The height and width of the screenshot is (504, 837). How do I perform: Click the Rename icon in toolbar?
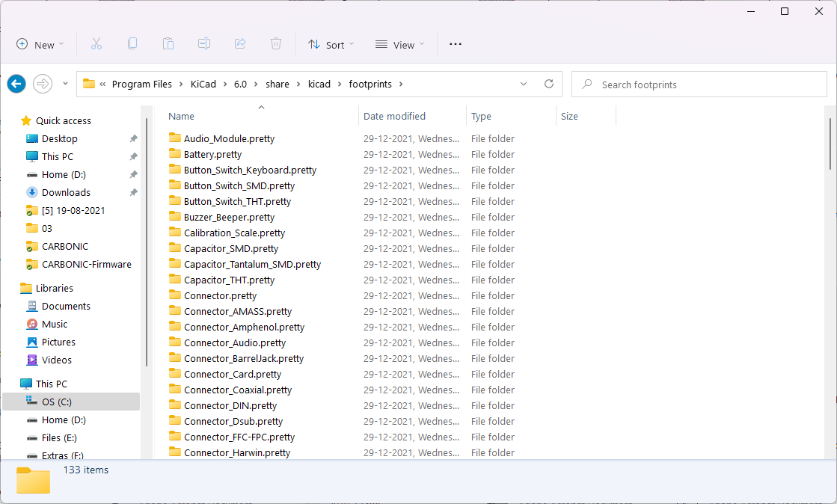[x=204, y=44]
